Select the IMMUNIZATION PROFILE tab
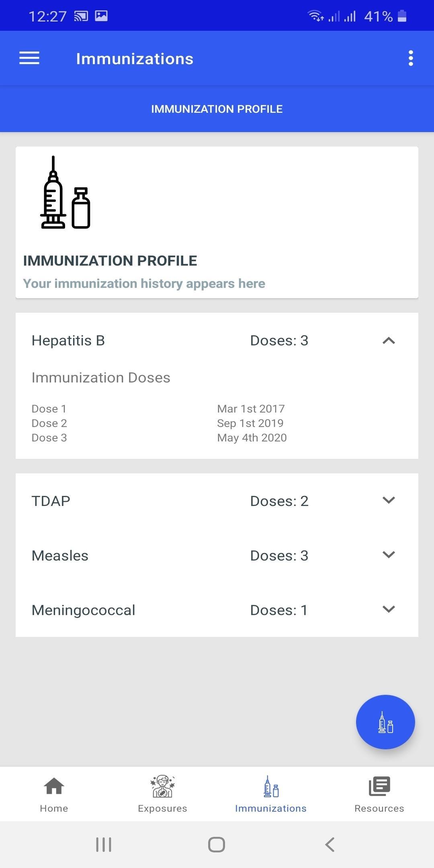Screen dimensions: 434x868 [x=217, y=109]
